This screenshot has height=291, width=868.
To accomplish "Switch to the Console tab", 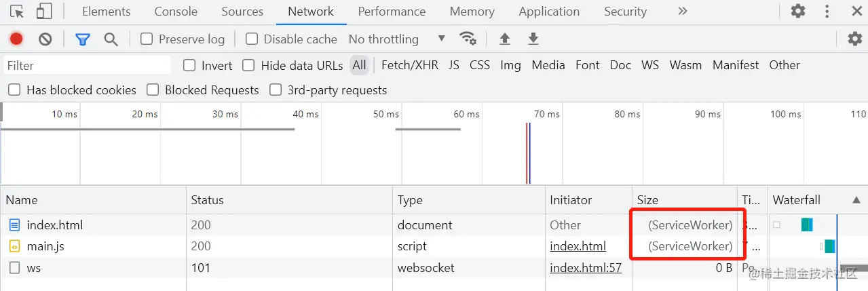I will pyautogui.click(x=176, y=12).
